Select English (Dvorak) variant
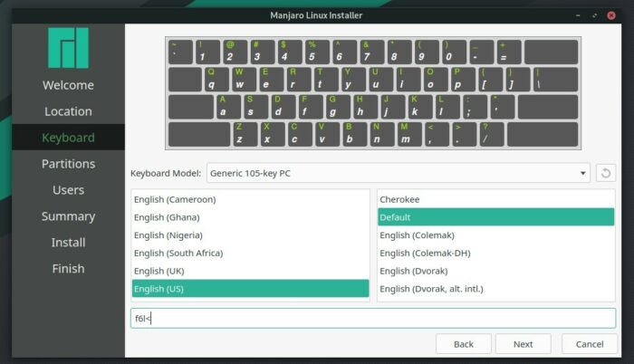Screen dimensions: 634x364 495,271
